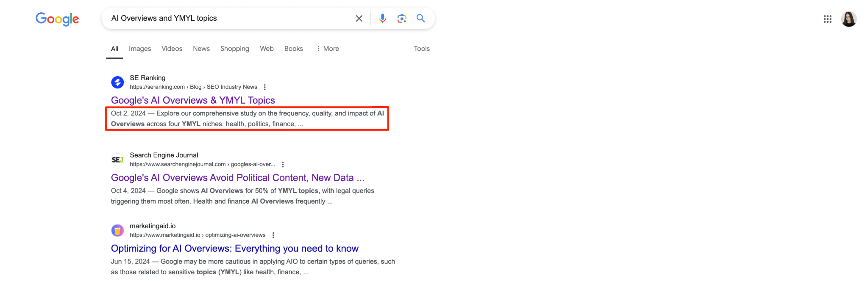Switch to the Videos tab
The image size is (868, 281).
click(x=172, y=49)
